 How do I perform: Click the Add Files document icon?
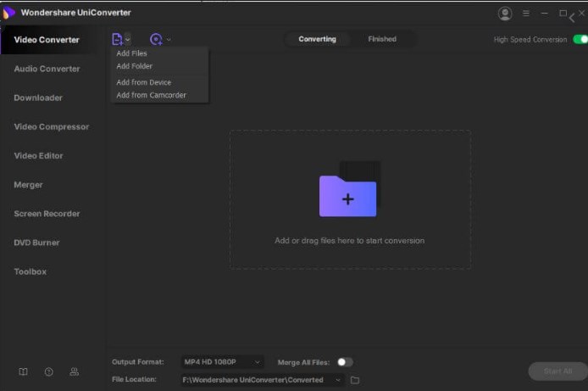[117, 39]
